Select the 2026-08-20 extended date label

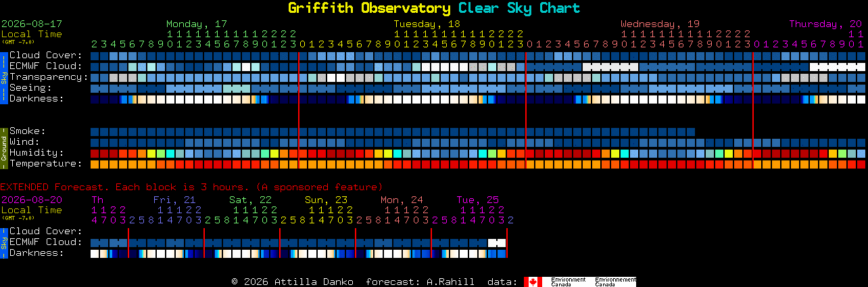(x=32, y=200)
